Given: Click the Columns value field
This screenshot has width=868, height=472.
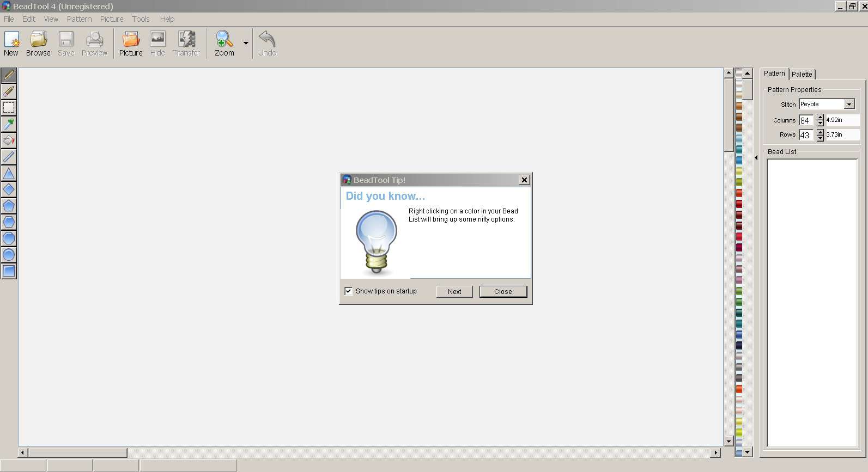Looking at the screenshot, I should (x=806, y=120).
